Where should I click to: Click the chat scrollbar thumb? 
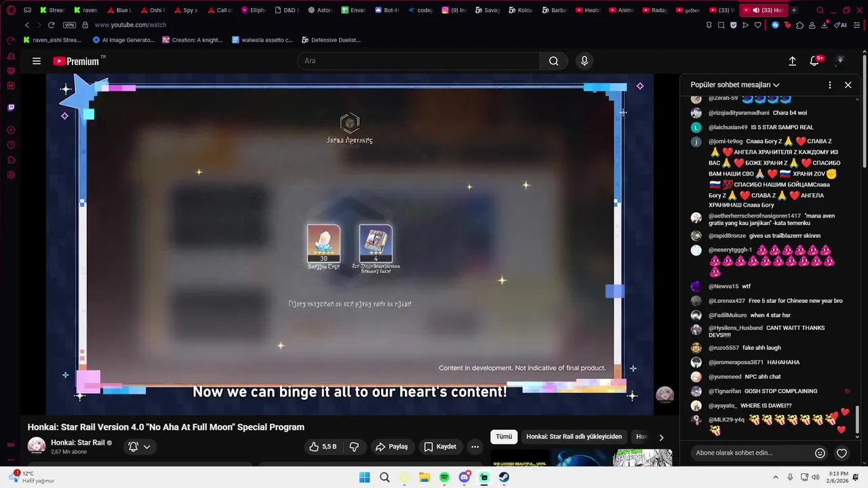click(858, 420)
